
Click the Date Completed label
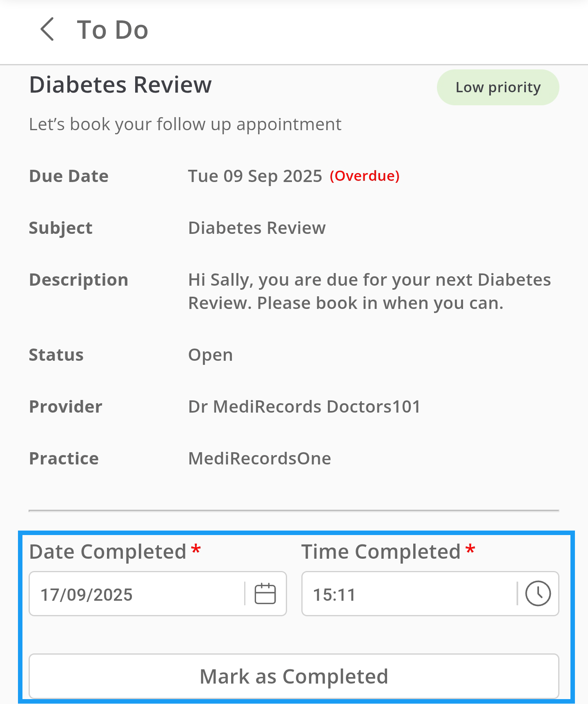point(108,552)
